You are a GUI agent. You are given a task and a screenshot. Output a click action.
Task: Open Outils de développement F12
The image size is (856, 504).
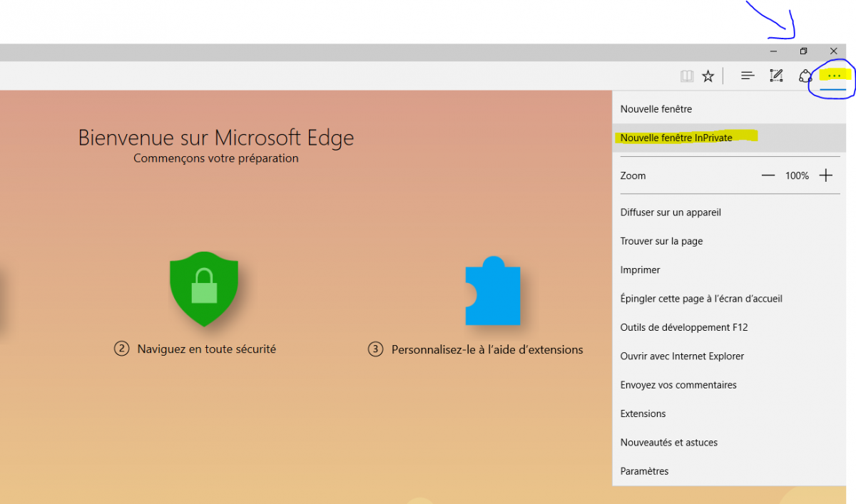[x=683, y=327]
